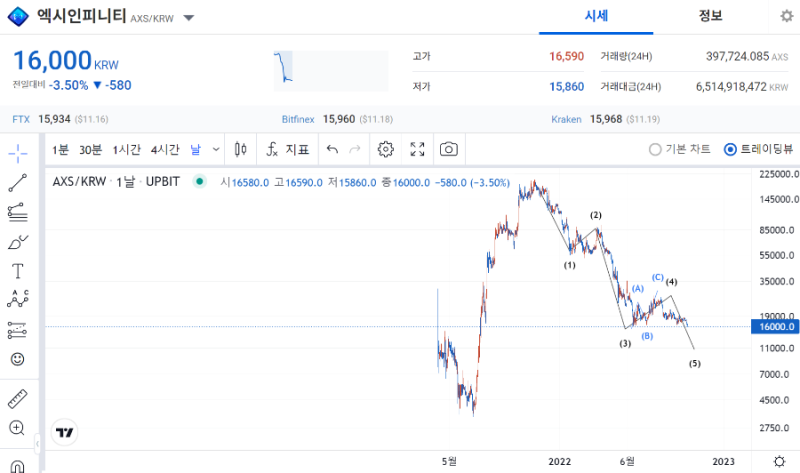Open the forecast and measurement tool
Screen dimensions: 800x473
pos(17,330)
